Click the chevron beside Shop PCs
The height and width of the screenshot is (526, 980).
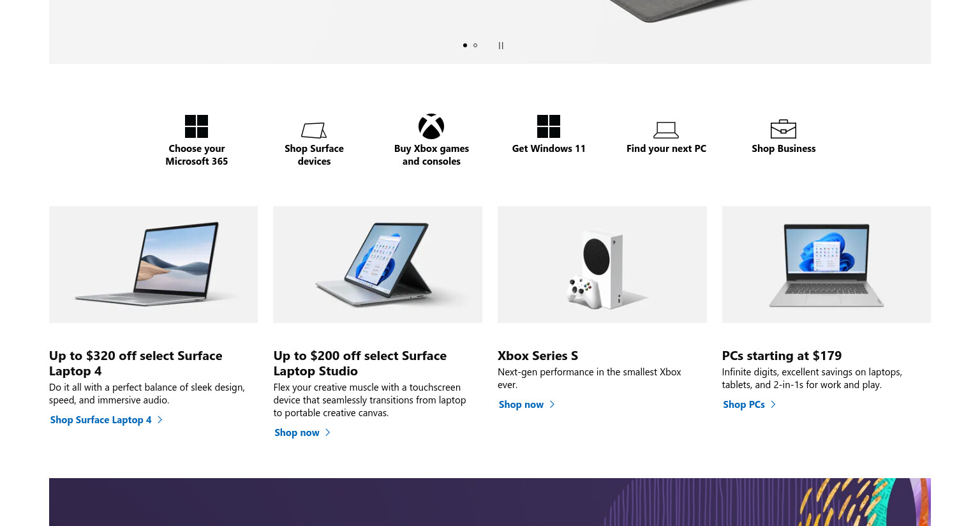click(773, 404)
